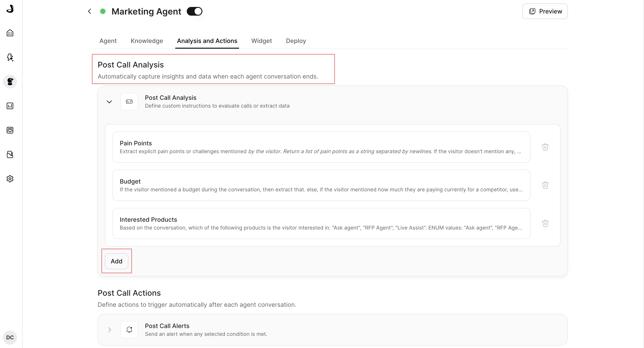Open the Home icon in sidebar
Screen dimensions: 644x348
point(10,33)
